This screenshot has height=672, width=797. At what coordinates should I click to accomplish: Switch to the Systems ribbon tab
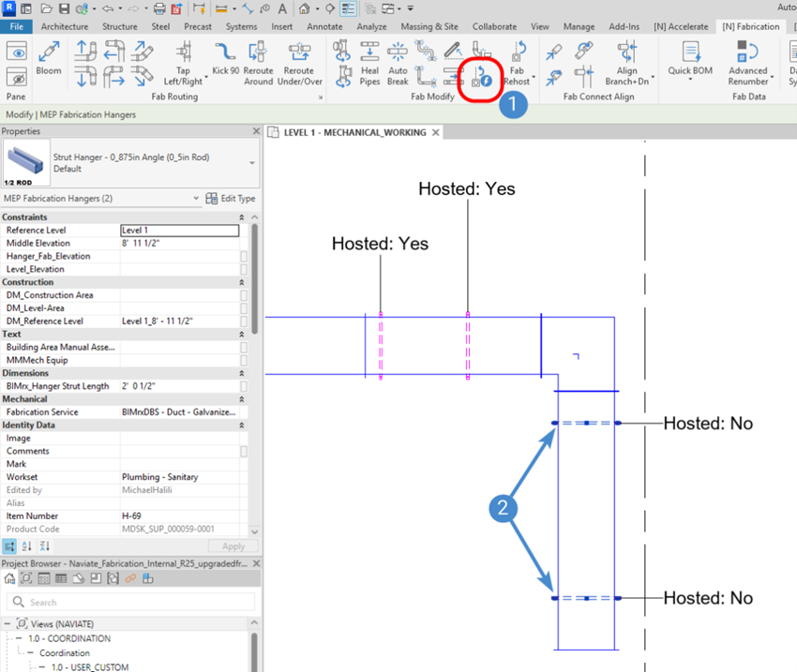[x=241, y=26]
